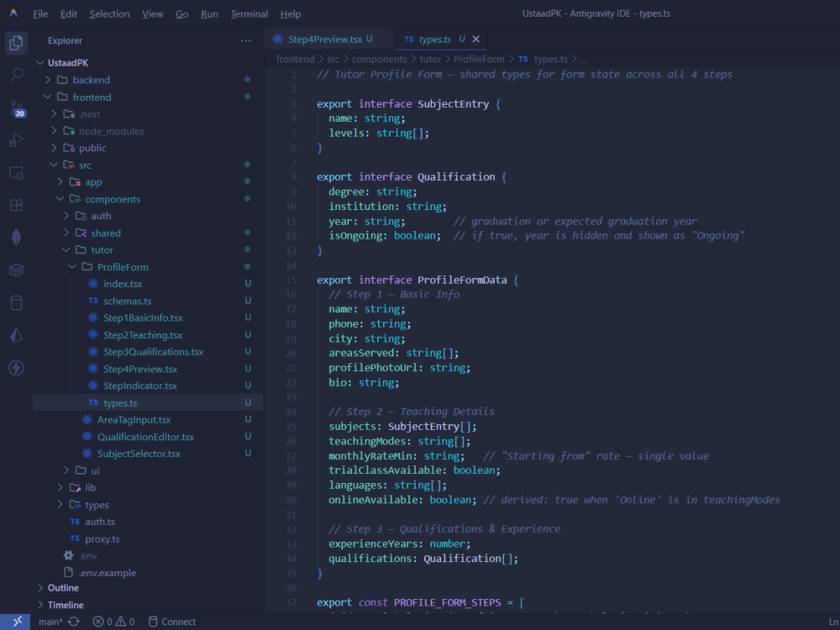Expand the node_modules folder
The image size is (840, 630).
[148, 131]
